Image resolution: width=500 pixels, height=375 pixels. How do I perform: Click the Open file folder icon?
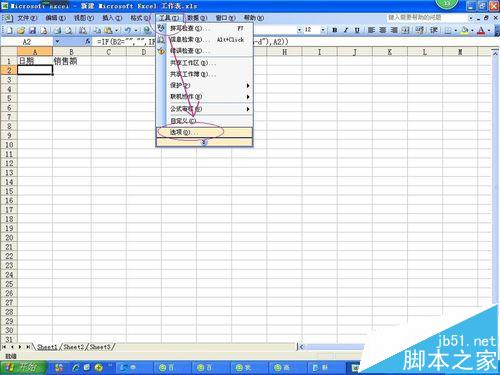(21, 31)
